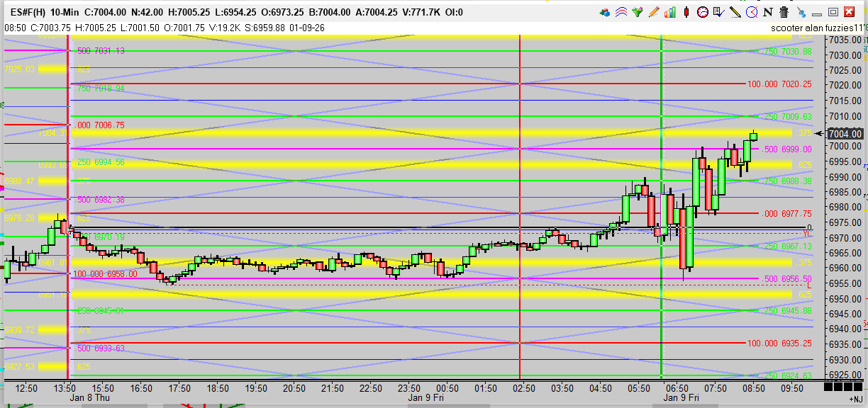Viewport: 868px width, 408px height.
Task: Click the colored bar chart icon
Action: (669, 12)
